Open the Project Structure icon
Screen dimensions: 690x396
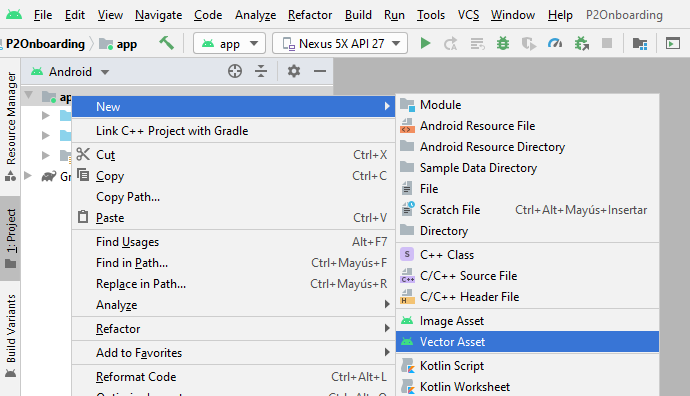(x=639, y=44)
